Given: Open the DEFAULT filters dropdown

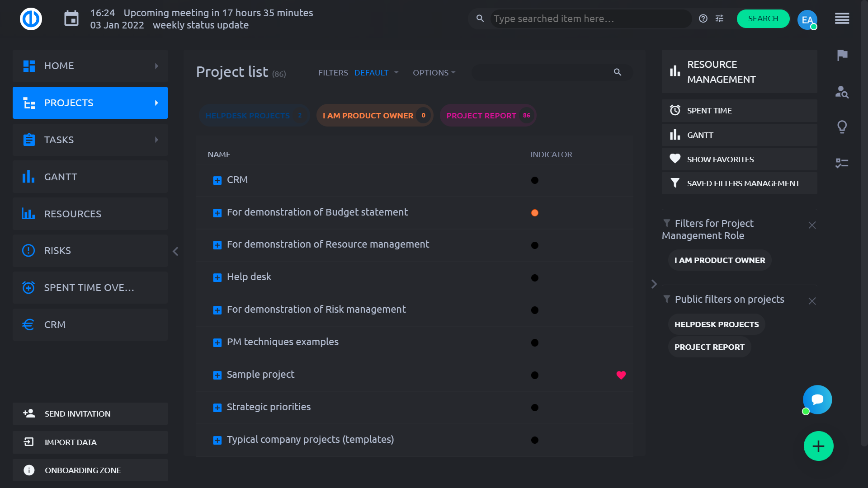Looking at the screenshot, I should coord(375,72).
